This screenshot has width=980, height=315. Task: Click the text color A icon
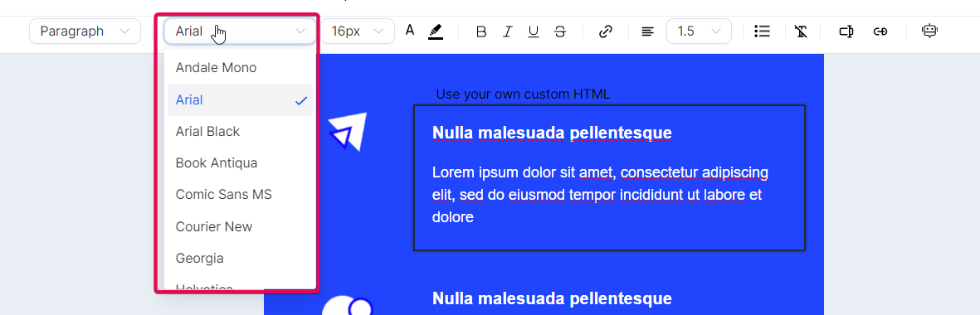click(410, 31)
